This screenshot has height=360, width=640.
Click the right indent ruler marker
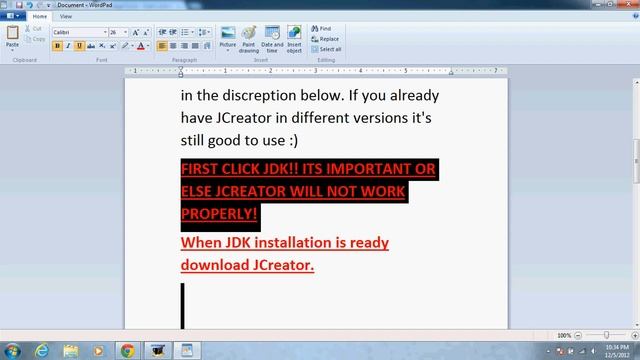(451, 72)
